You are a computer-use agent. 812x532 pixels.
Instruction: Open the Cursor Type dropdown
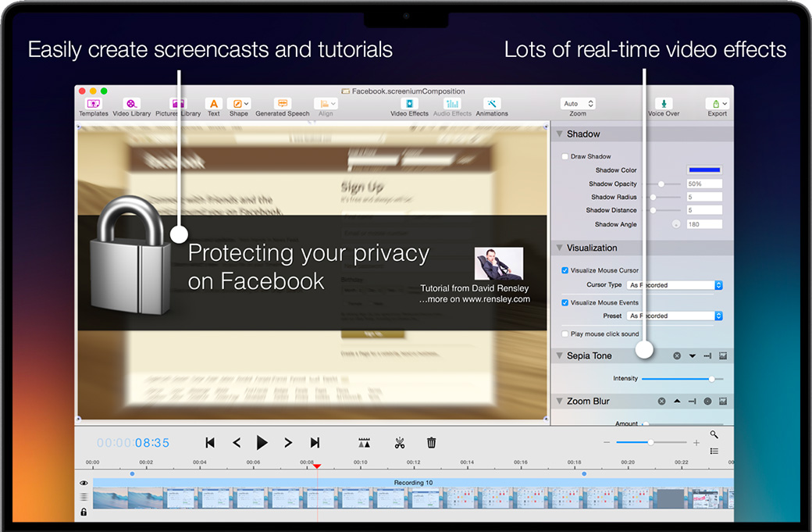coord(675,285)
